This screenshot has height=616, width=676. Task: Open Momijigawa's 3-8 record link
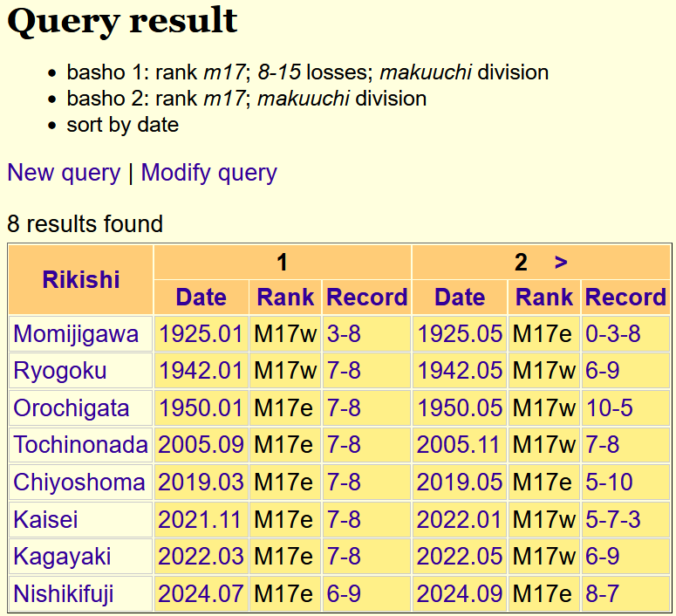pos(344,334)
